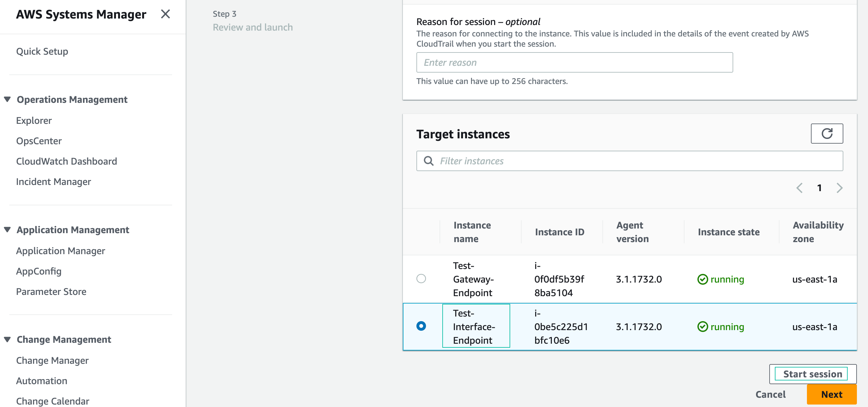868x407 pixels.
Task: Collapse the Application Management section
Action: click(7, 230)
